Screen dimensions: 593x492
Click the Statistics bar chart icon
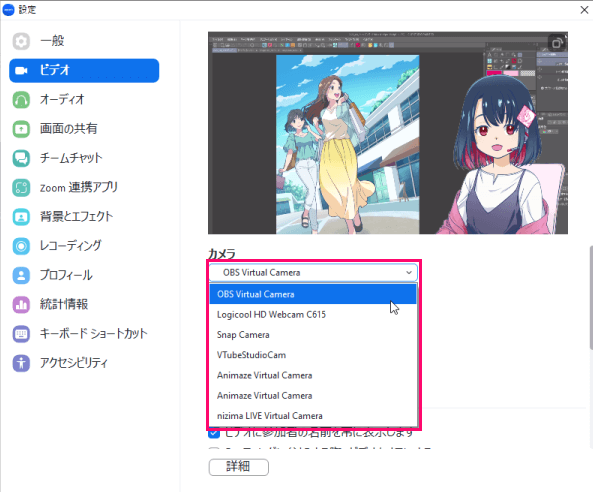coord(21,304)
